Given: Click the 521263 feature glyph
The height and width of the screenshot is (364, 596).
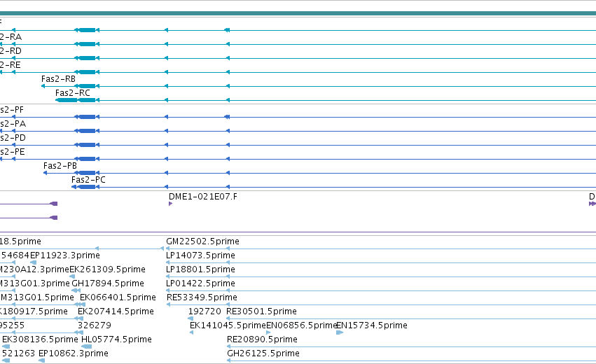Looking at the screenshot, I should click(x=6, y=360).
